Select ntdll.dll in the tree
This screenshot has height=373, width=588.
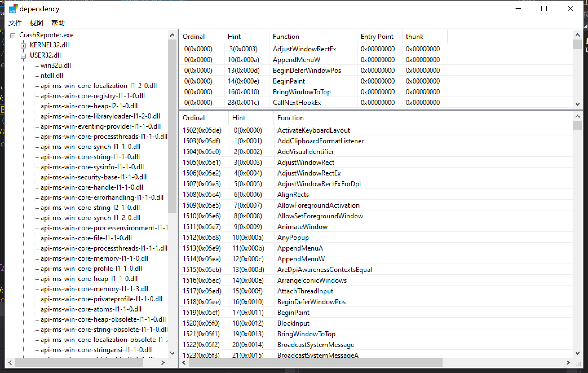52,76
